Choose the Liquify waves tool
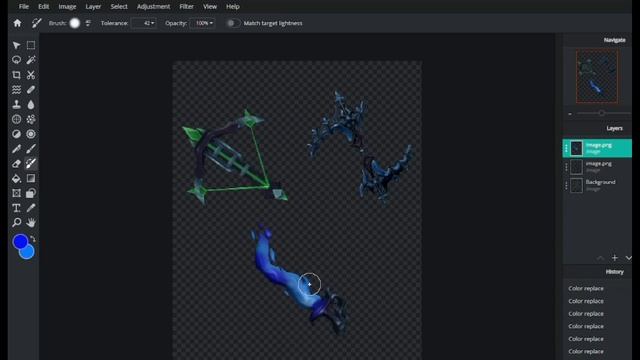The width and height of the screenshot is (640, 360). point(16,89)
